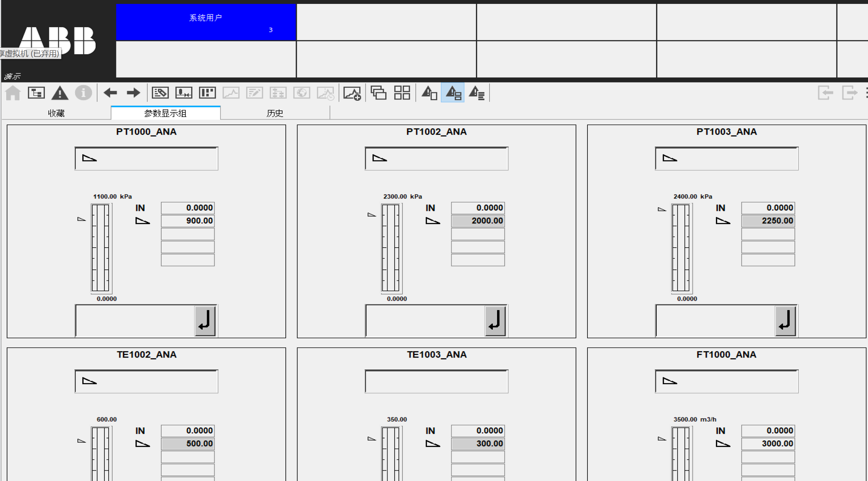This screenshot has width=868, height=481.
Task: Click the add trend display icon
Action: click(352, 93)
